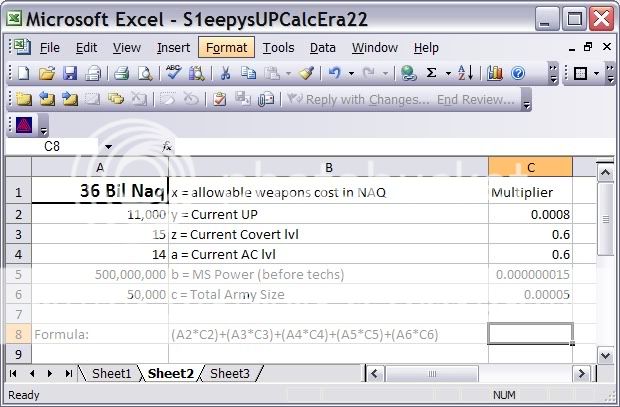
Task: Click the Microsoft Excel Help question icon
Action: tap(518, 73)
